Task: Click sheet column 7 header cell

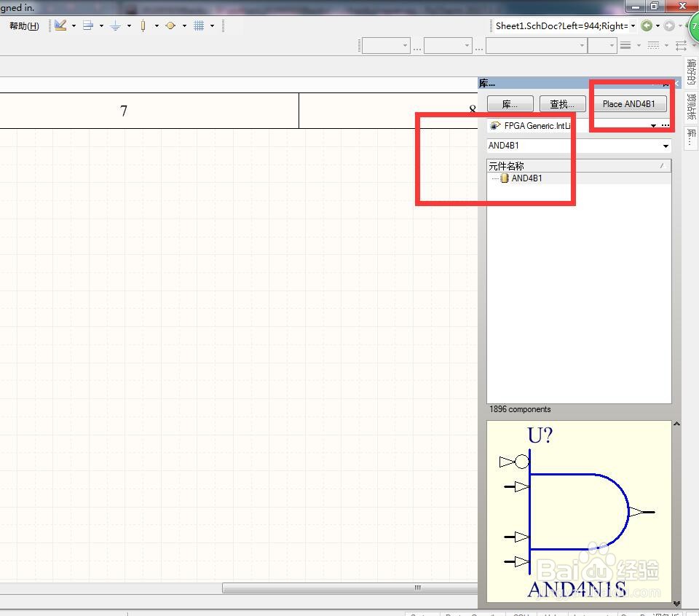Action: click(149, 111)
